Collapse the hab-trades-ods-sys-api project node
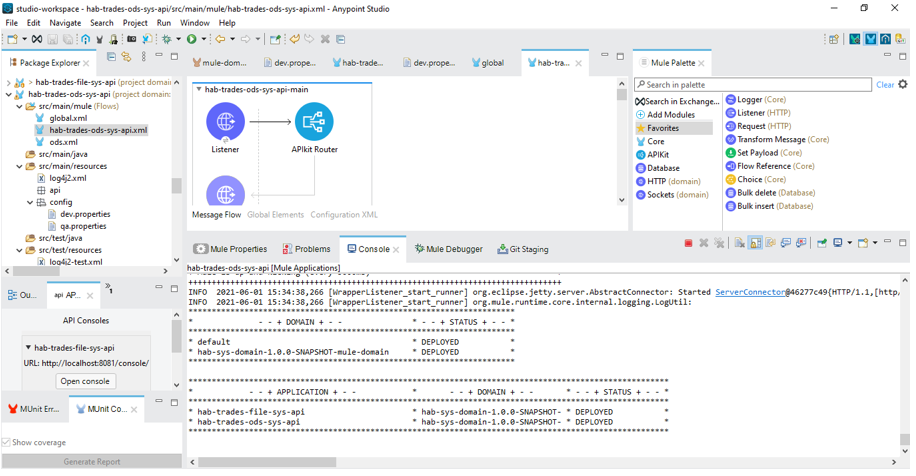916x476 pixels. (x=9, y=94)
